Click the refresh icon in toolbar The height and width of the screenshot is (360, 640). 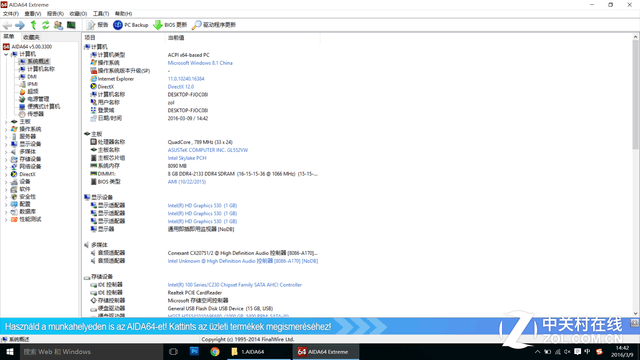point(46,25)
